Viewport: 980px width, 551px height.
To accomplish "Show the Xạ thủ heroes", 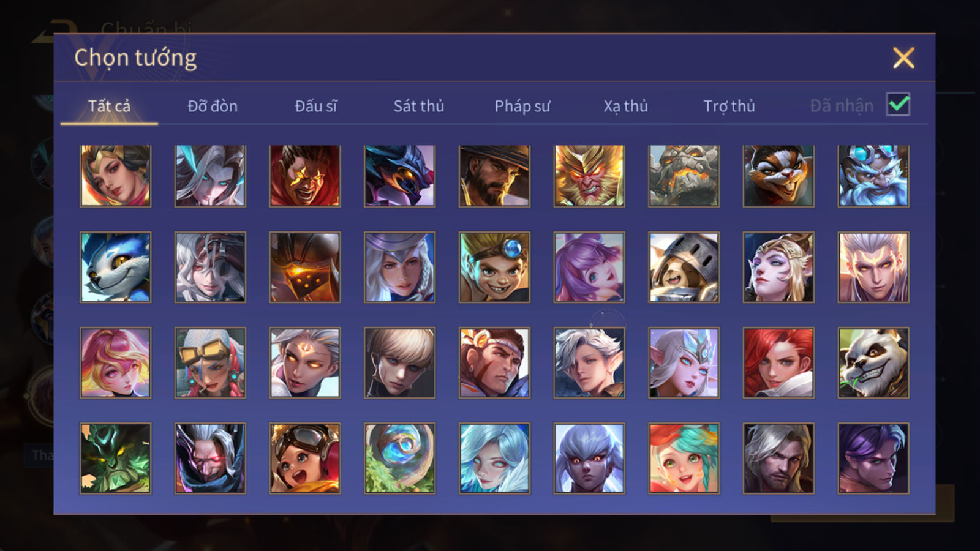I will pos(625,106).
